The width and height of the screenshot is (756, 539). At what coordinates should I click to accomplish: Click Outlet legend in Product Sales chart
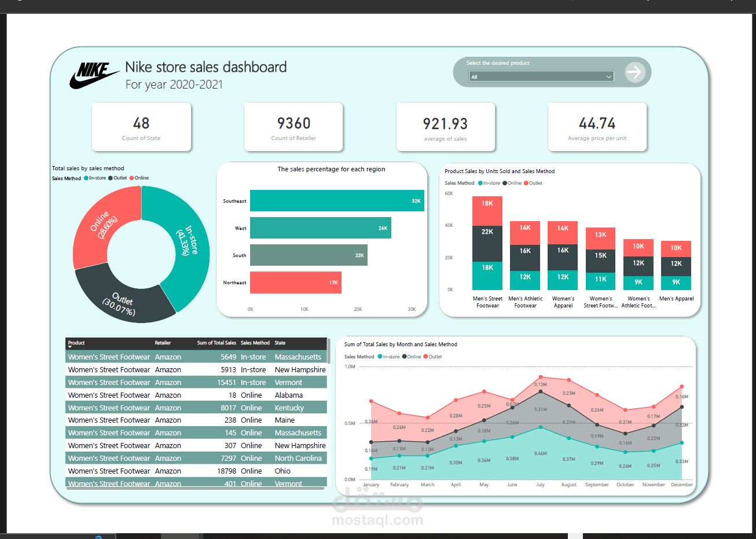pos(533,183)
